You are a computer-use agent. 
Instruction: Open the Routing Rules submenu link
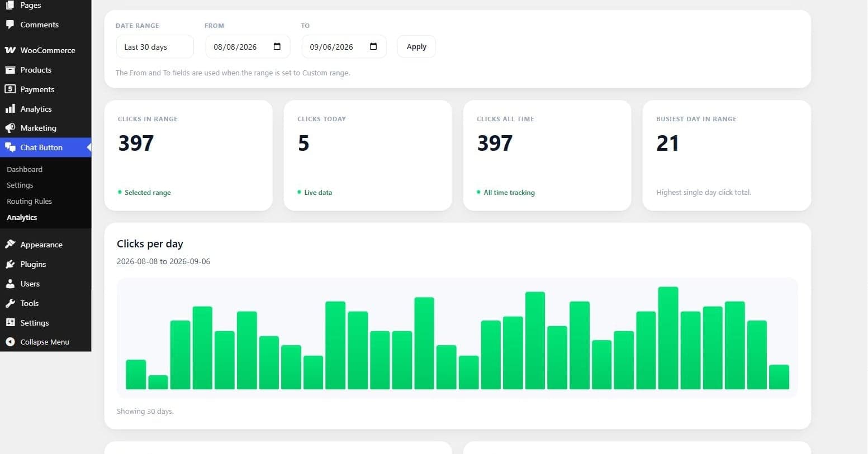[x=29, y=201]
